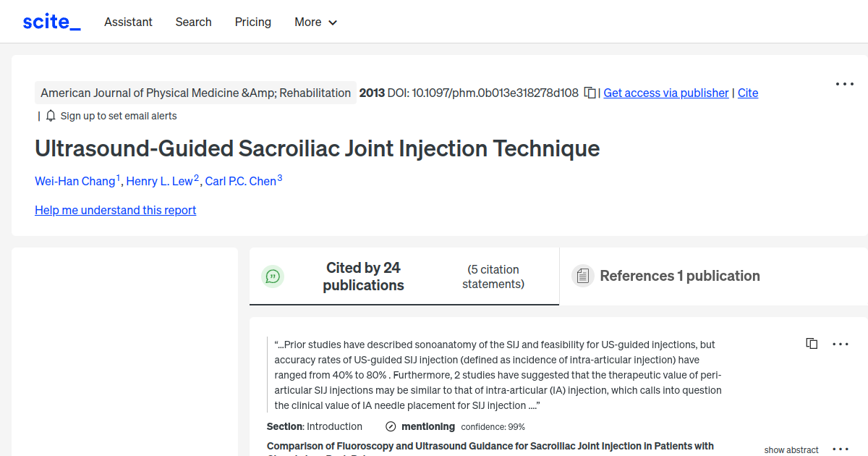
Task: Copy the citation statement text
Action: click(812, 343)
